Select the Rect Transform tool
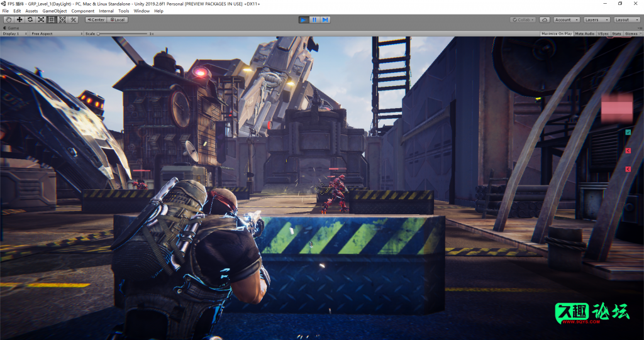The width and height of the screenshot is (644, 340). 52,19
